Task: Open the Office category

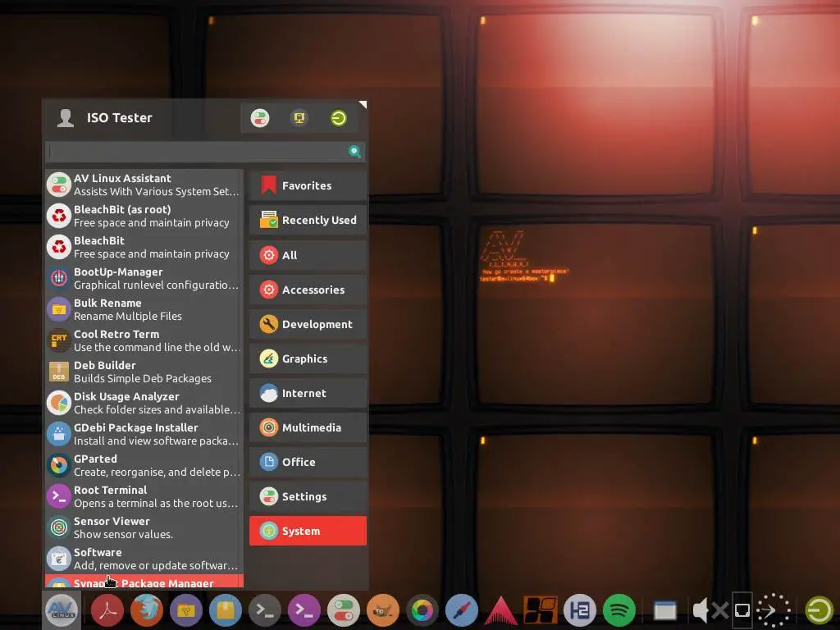Action: click(308, 462)
